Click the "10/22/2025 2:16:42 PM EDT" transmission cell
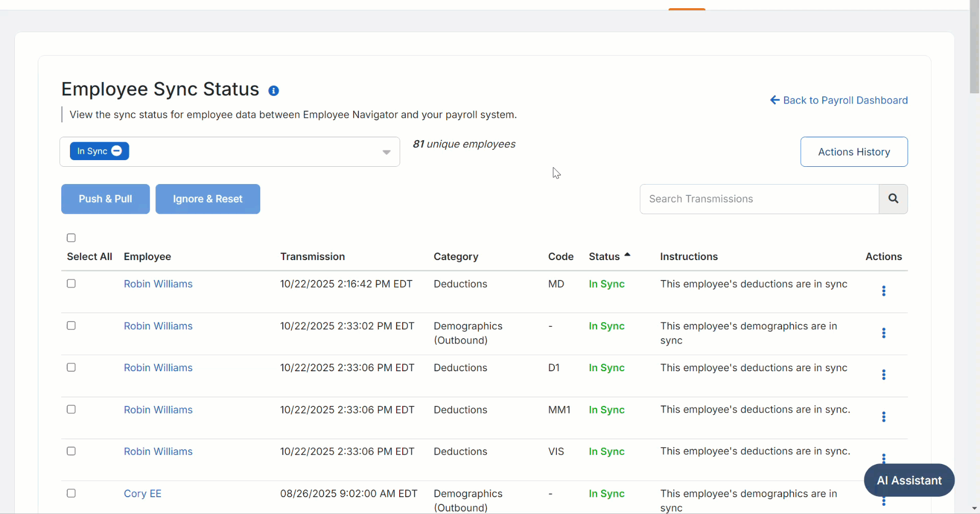This screenshot has width=980, height=514. click(346, 284)
